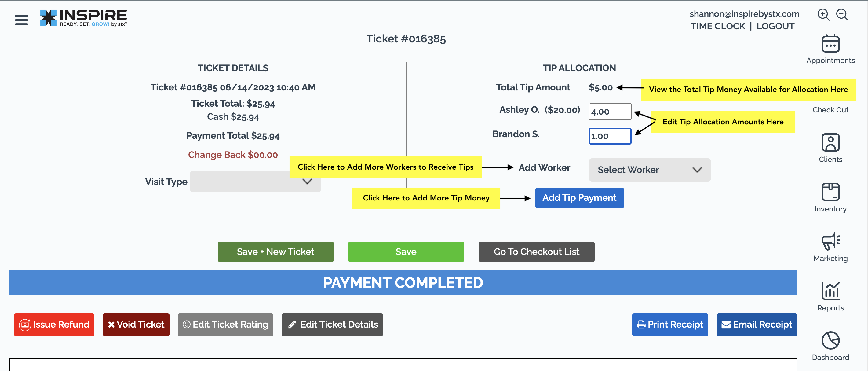Open the Marketing megaphone icon
This screenshot has height=371, width=868.
[x=831, y=241]
